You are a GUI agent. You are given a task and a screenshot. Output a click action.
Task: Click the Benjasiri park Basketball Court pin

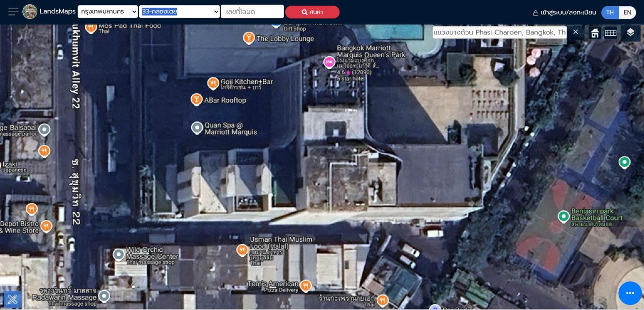pos(563,217)
